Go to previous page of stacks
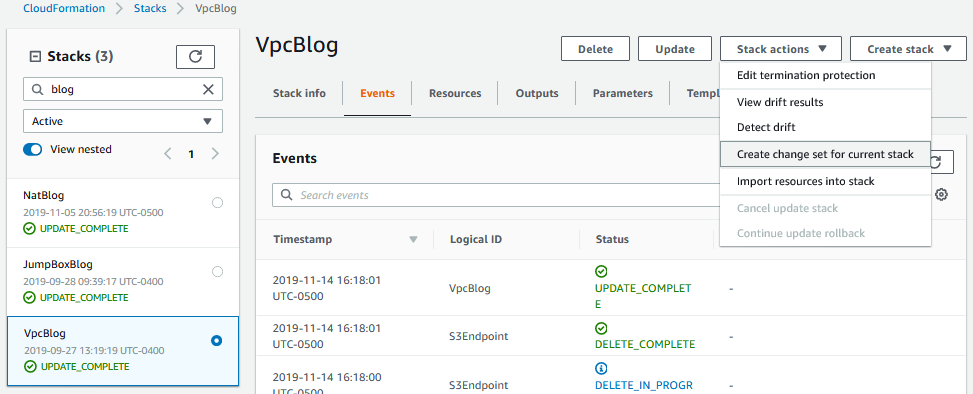This screenshot has height=394, width=973. (x=168, y=154)
